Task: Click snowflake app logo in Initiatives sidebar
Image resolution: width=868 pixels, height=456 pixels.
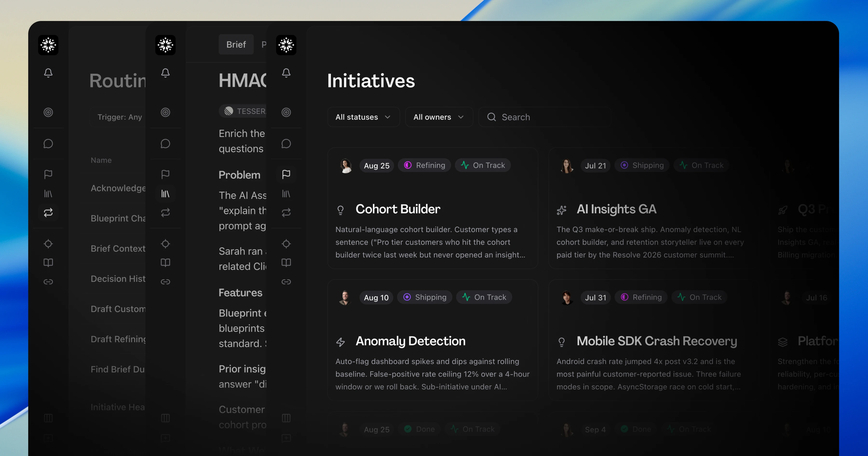Action: click(x=286, y=45)
